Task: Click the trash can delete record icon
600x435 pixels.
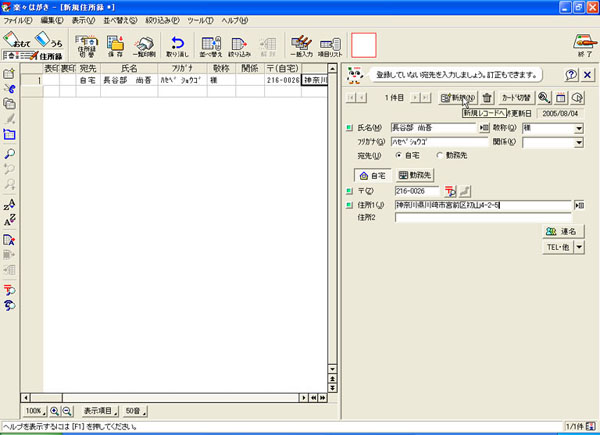Action: (487, 98)
